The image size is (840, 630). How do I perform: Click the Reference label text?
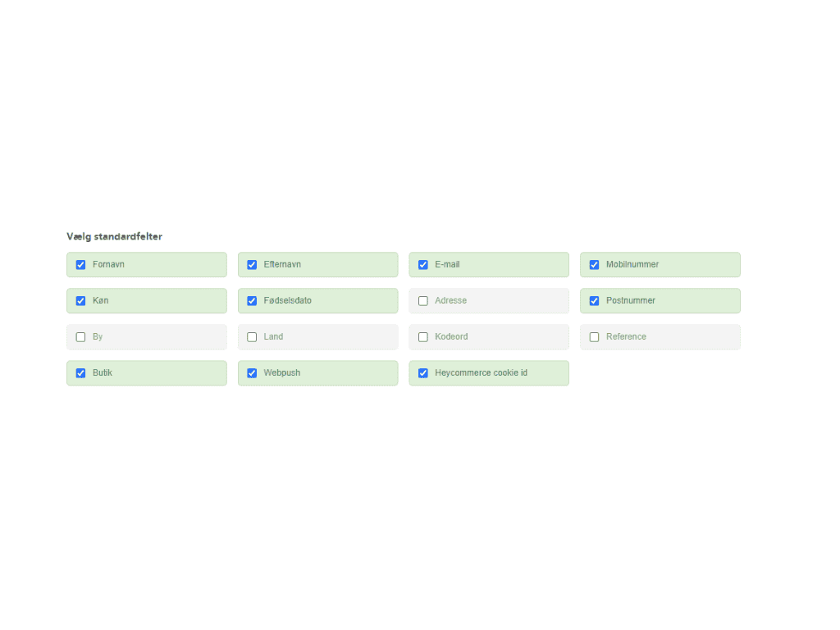pos(626,337)
